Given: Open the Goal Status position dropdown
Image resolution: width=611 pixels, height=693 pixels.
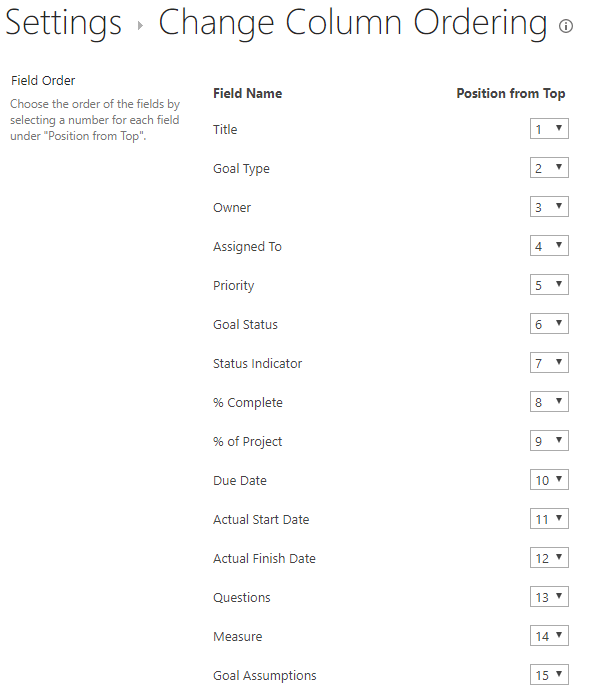Looking at the screenshot, I should pyautogui.click(x=549, y=324).
